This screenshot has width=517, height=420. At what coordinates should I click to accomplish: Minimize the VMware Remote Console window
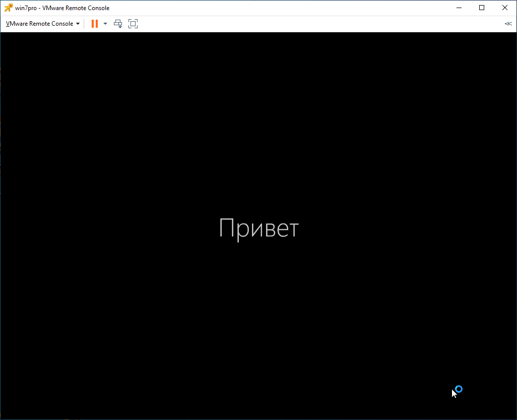pyautogui.click(x=459, y=8)
